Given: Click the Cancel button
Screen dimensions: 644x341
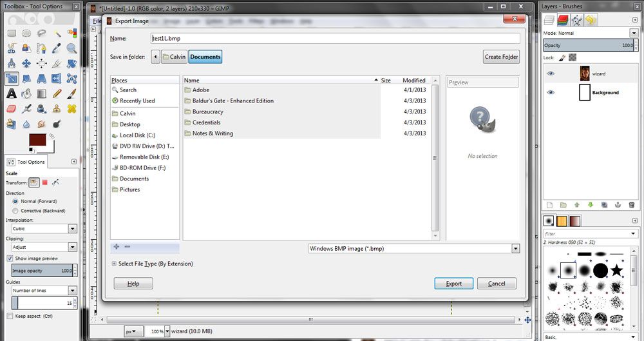Looking at the screenshot, I should pos(497,284).
